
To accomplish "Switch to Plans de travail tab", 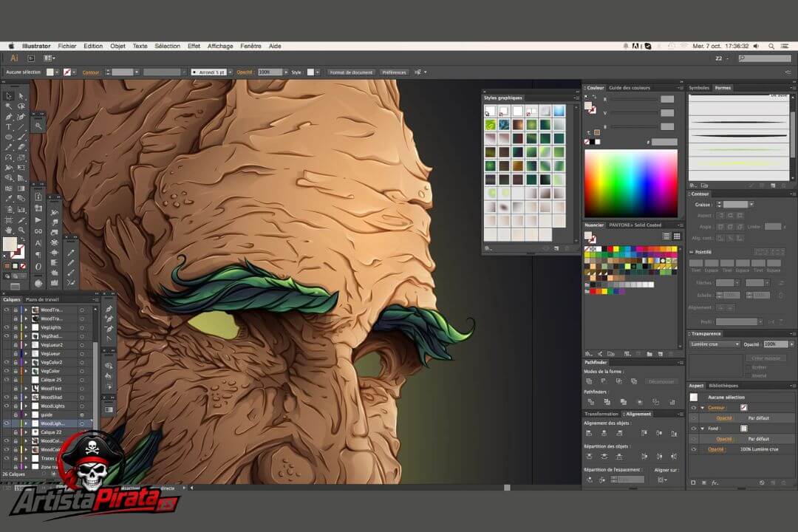I will (42, 299).
